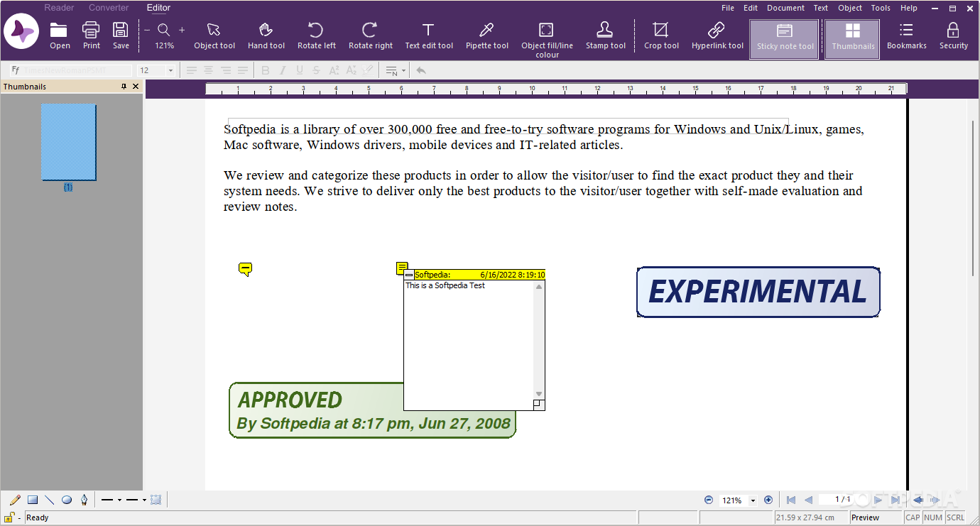980x526 pixels.
Task: Select the page 1 thumbnail
Action: tap(68, 142)
